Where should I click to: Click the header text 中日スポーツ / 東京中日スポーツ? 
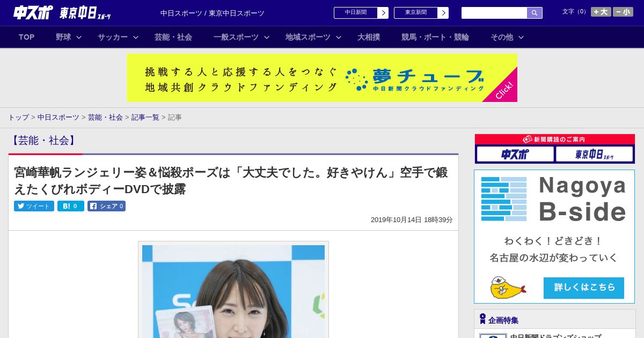point(213,13)
